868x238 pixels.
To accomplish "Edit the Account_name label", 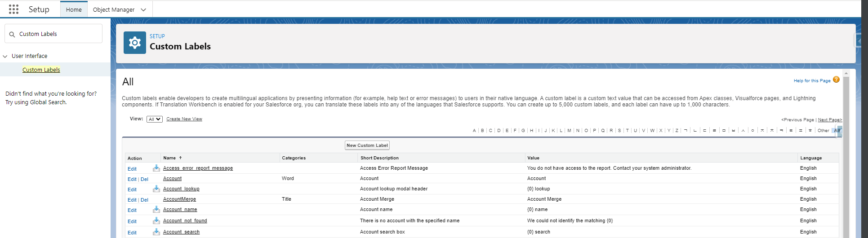I will [x=132, y=210].
